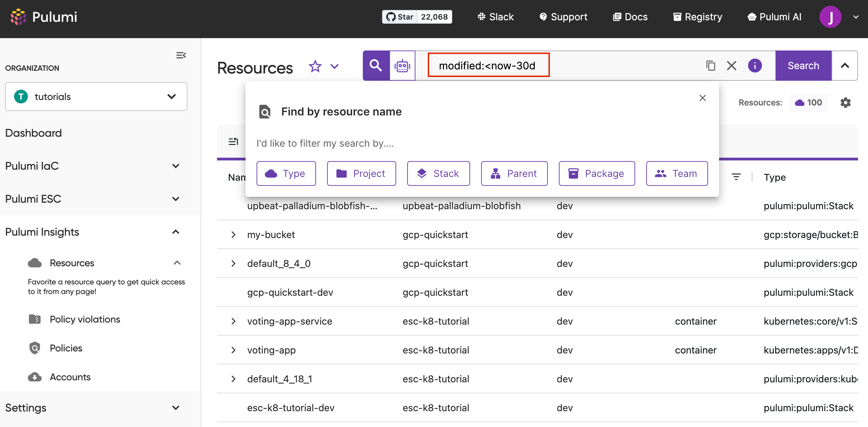The height and width of the screenshot is (427, 868).
Task: View search syntax info icon
Action: pyautogui.click(x=755, y=66)
